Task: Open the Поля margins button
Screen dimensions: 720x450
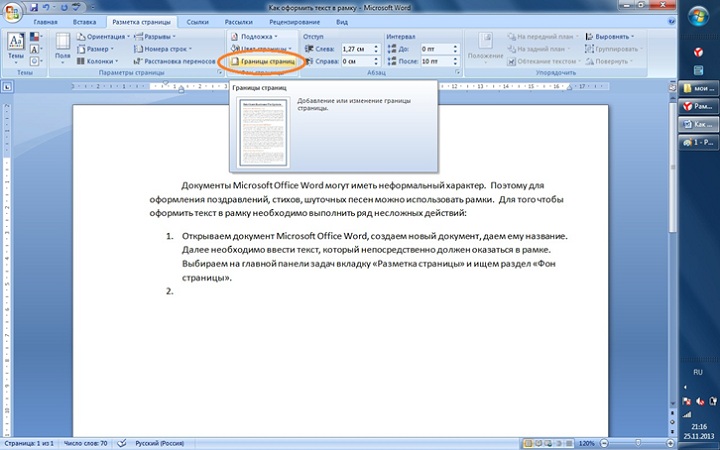Action: point(63,49)
